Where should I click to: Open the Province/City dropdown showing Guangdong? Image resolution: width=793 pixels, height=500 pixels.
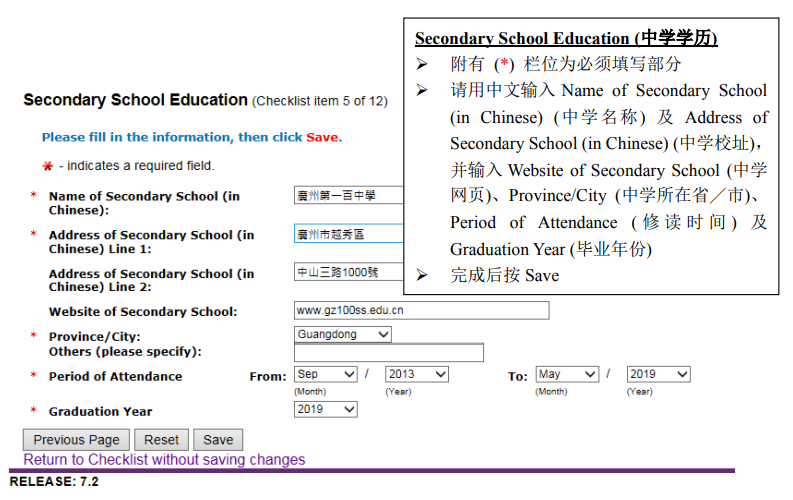(x=342, y=334)
